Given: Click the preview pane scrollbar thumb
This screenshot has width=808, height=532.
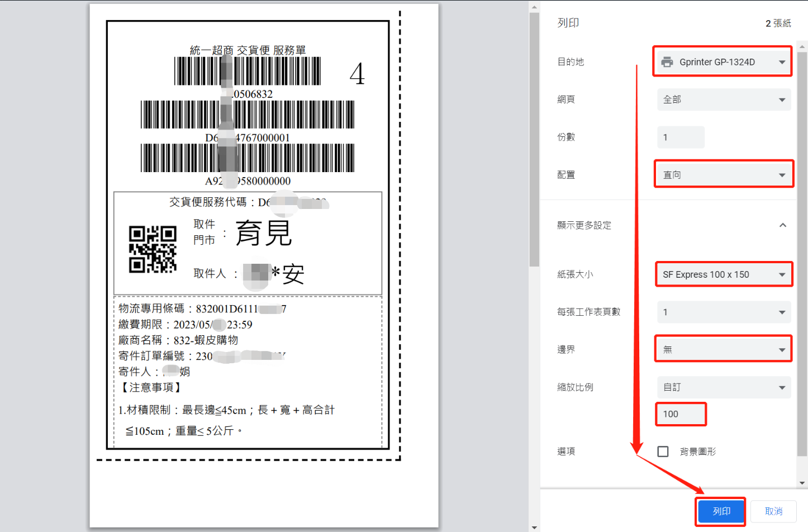Looking at the screenshot, I should click(534, 140).
